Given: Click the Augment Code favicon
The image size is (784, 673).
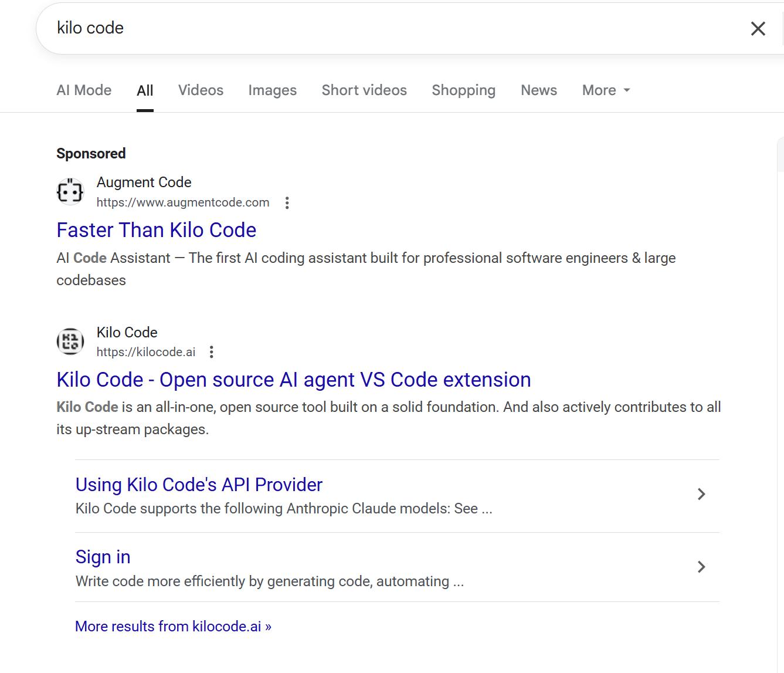Looking at the screenshot, I should click(x=70, y=192).
